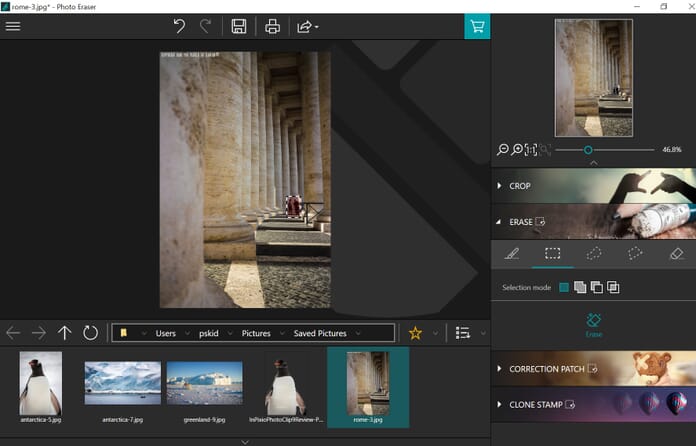Open CORRECTION PATCH help icon
This screenshot has height=446, width=696.
point(593,368)
